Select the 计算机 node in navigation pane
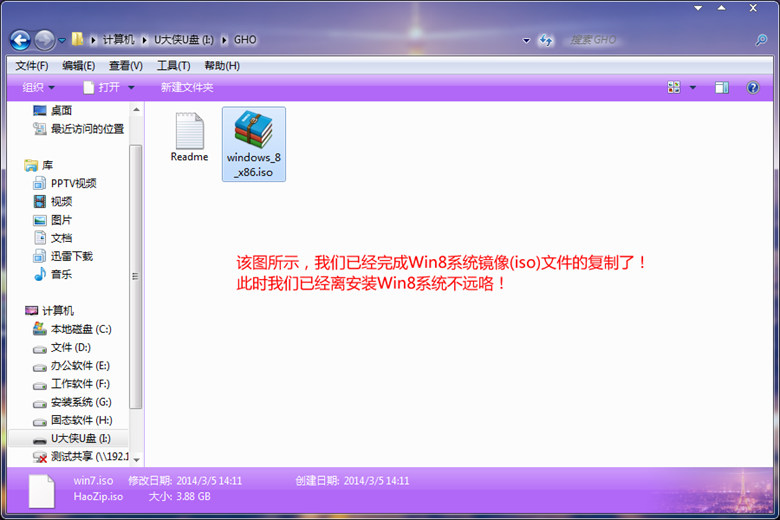 click(50, 311)
